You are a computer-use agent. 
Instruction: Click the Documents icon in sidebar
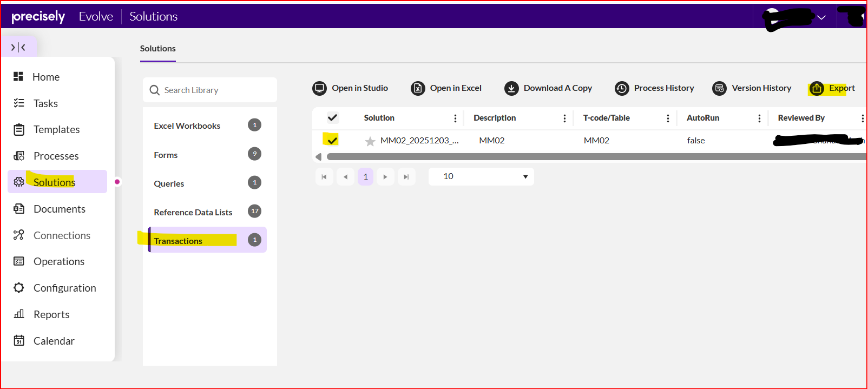click(x=19, y=209)
